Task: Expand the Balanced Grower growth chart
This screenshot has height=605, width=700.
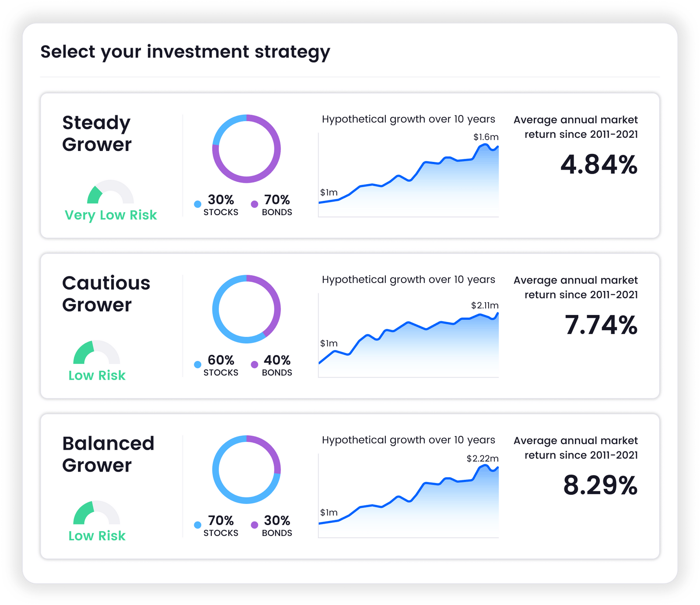Action: point(409,497)
